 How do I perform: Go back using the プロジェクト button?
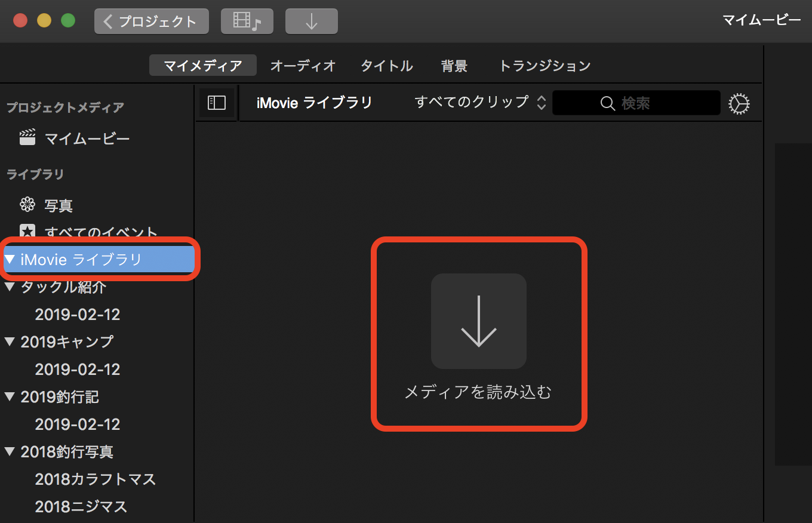tap(151, 22)
